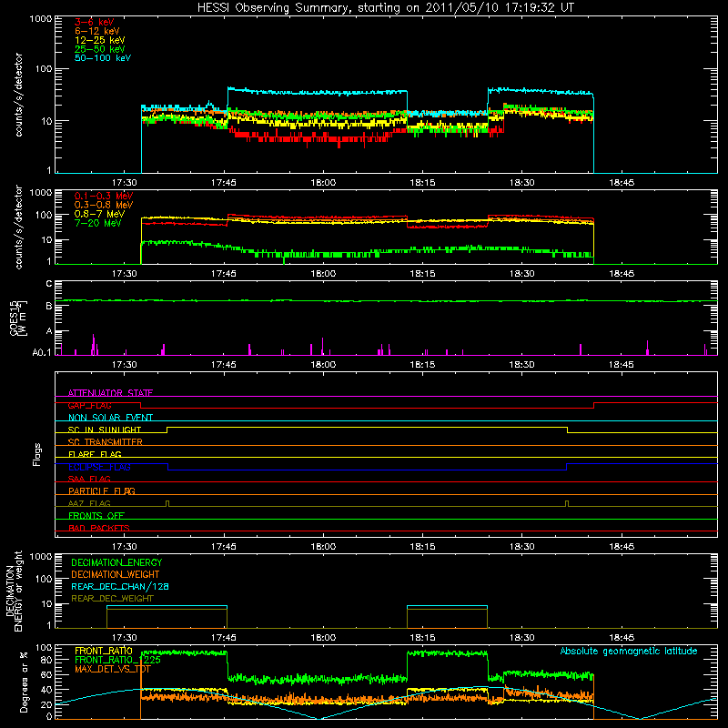Click the '80' y-axis label of the bottom panel
Viewport: 728px width, 728px height.
coord(47,661)
